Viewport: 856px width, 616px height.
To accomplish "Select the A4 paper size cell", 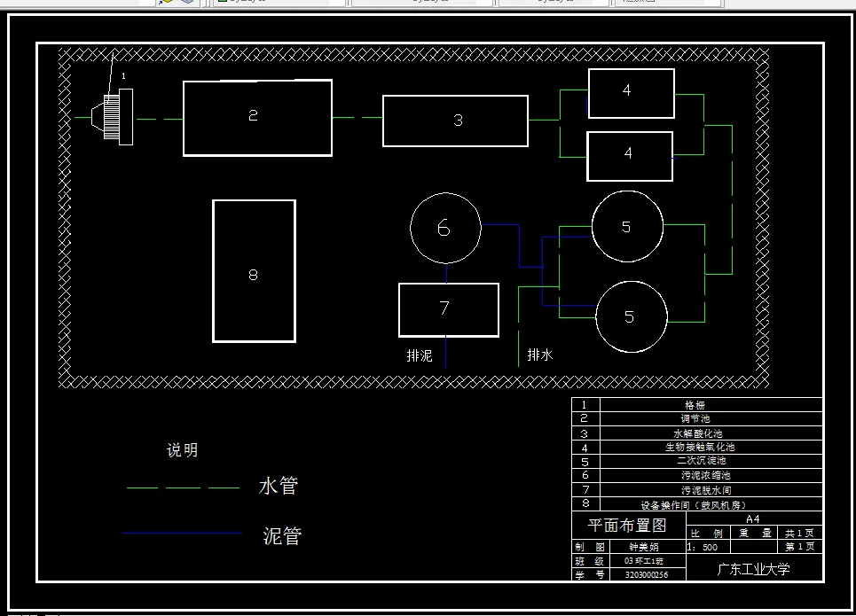I will tap(753, 519).
